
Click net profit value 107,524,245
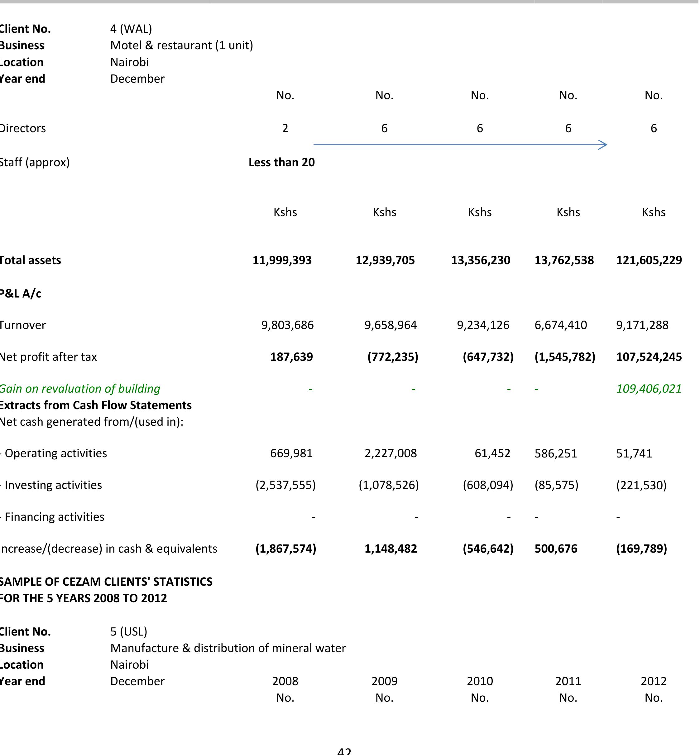[x=649, y=357]
